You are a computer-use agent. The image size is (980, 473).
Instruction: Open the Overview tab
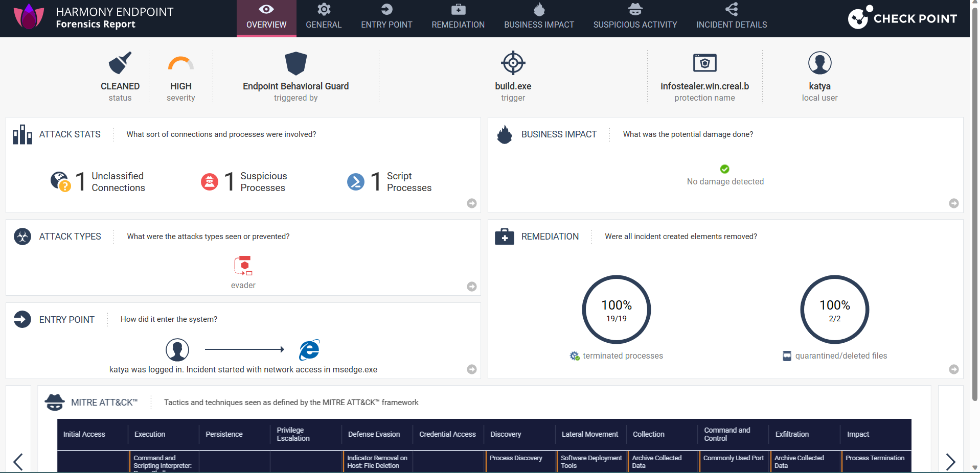click(266, 18)
